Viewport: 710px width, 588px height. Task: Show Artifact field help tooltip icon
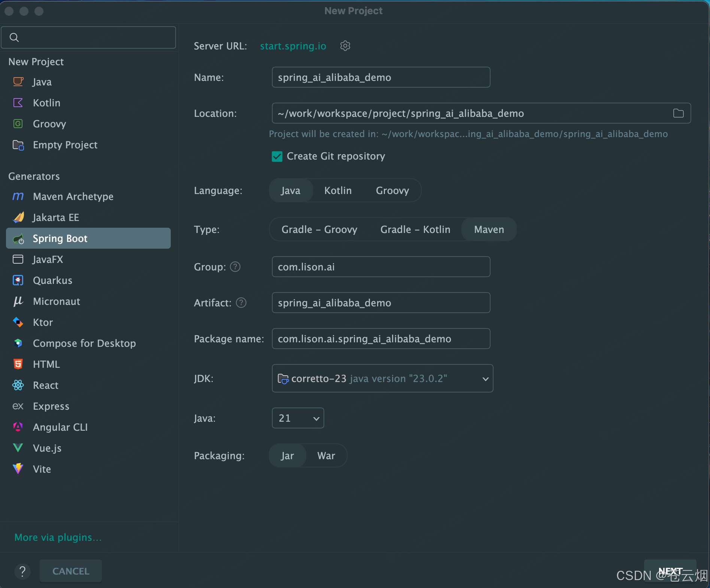(x=241, y=303)
